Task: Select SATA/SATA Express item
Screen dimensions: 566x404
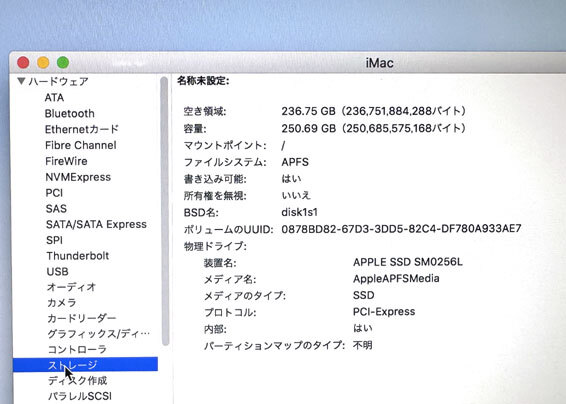Action: [96, 224]
